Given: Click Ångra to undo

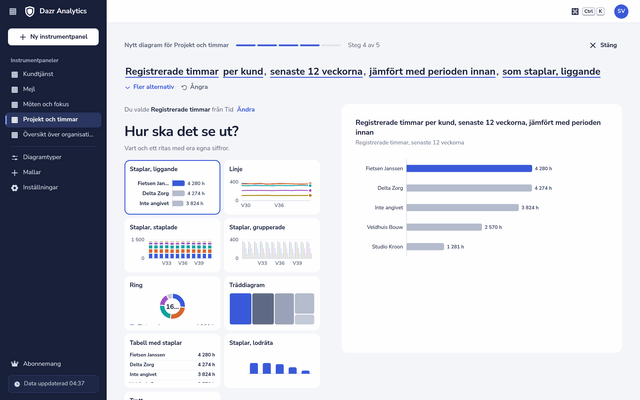Looking at the screenshot, I should point(195,87).
